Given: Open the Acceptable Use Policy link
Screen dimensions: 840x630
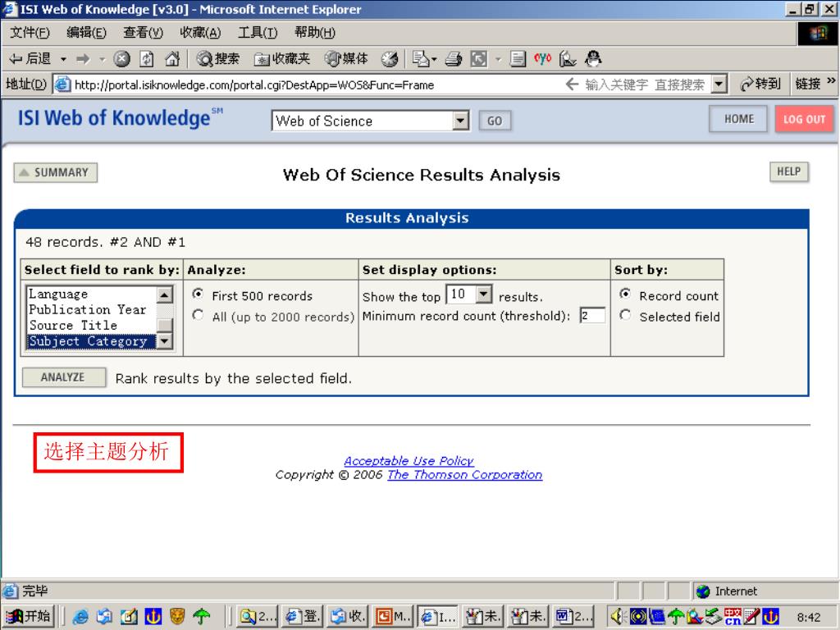Looking at the screenshot, I should (409, 461).
